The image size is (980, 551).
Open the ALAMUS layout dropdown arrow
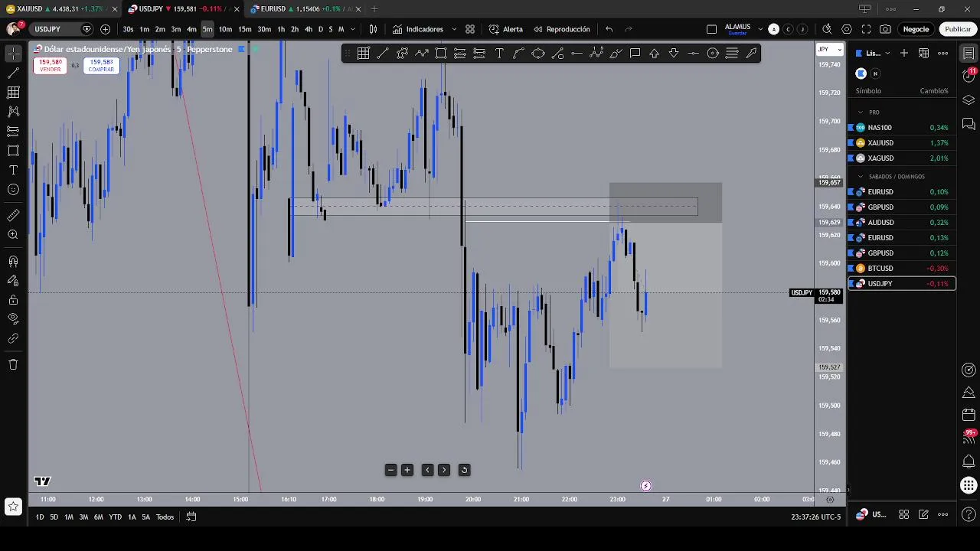pos(760,29)
